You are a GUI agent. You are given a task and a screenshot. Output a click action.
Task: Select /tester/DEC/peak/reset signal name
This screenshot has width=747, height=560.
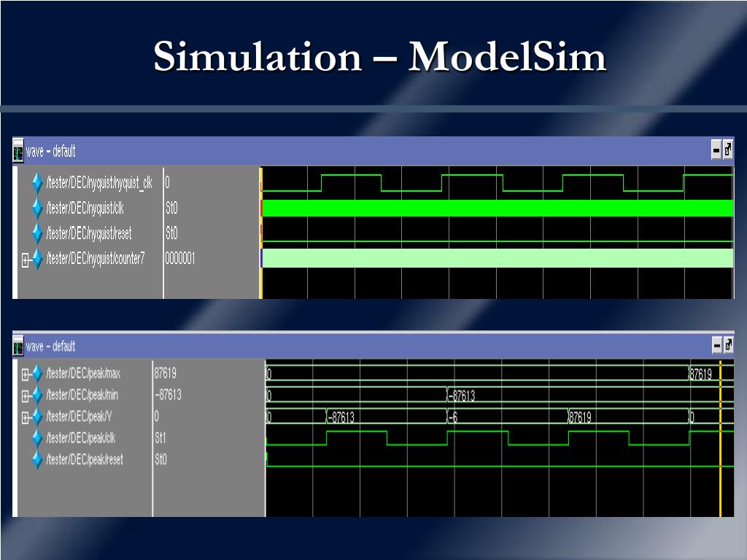click(x=85, y=459)
